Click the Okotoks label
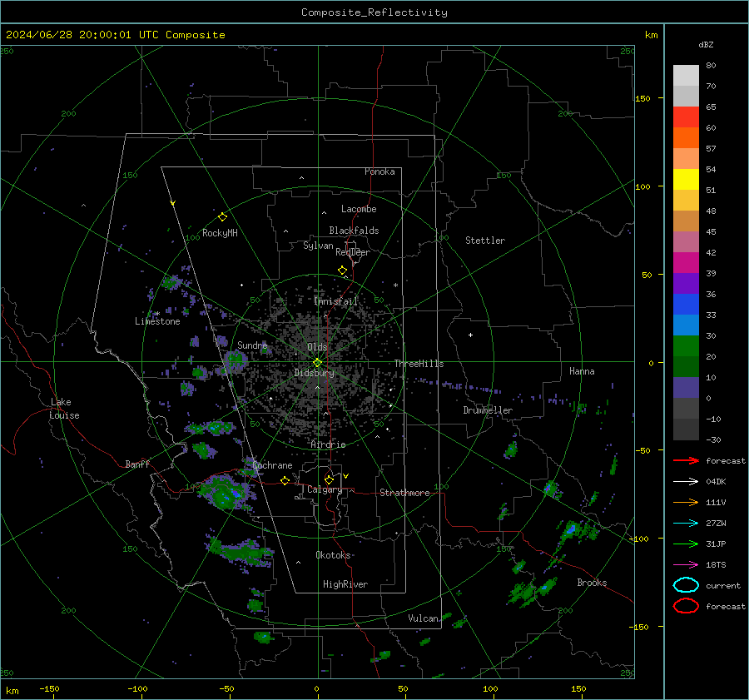Viewport: 749px width, 700px height. pos(333,554)
